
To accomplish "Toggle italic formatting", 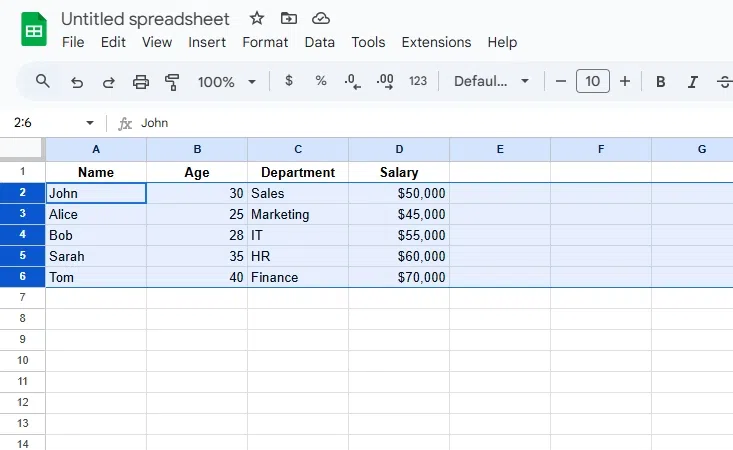I will [693, 82].
